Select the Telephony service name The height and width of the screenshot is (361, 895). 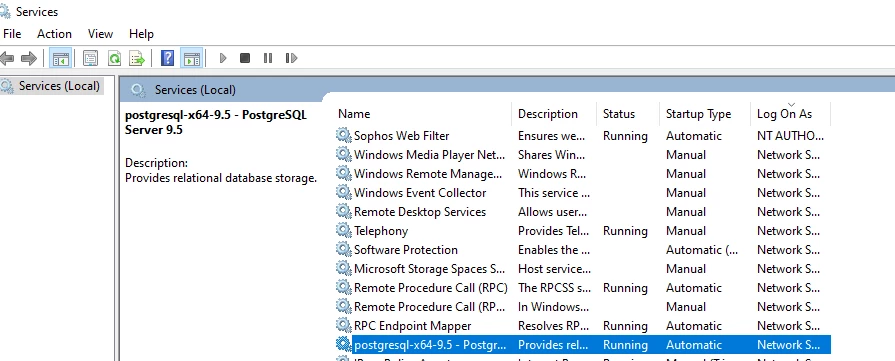tap(381, 231)
